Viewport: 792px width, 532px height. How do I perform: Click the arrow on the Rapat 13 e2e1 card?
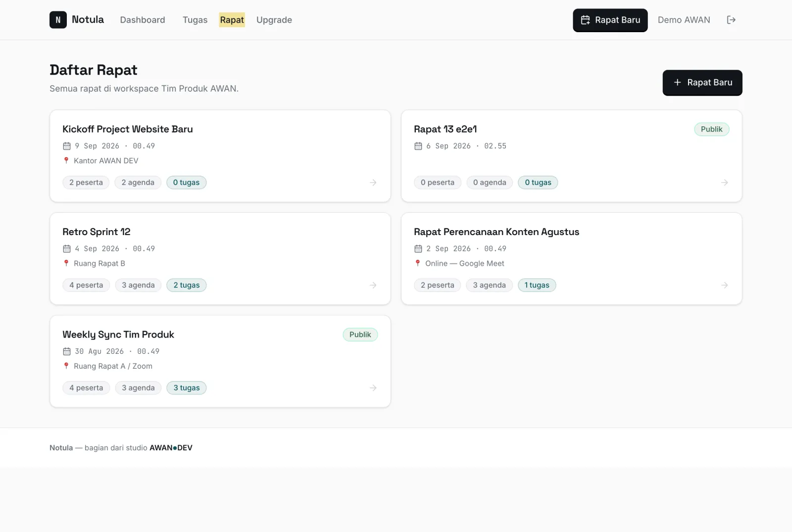click(725, 183)
